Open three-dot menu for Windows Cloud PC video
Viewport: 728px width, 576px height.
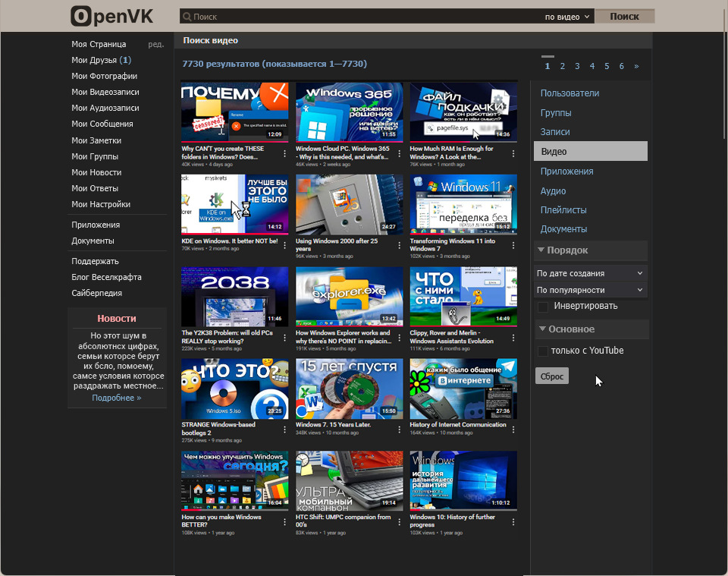pyautogui.click(x=399, y=153)
